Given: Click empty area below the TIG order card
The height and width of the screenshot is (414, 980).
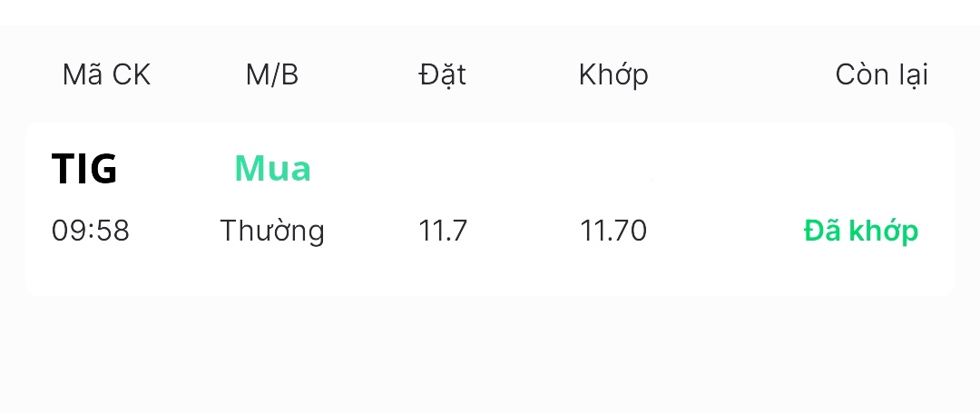Looking at the screenshot, I should [x=490, y=354].
